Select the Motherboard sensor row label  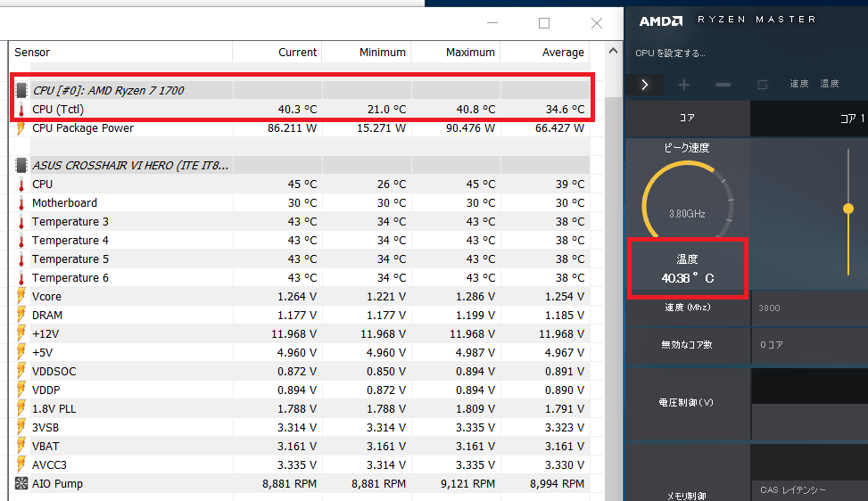[65, 203]
